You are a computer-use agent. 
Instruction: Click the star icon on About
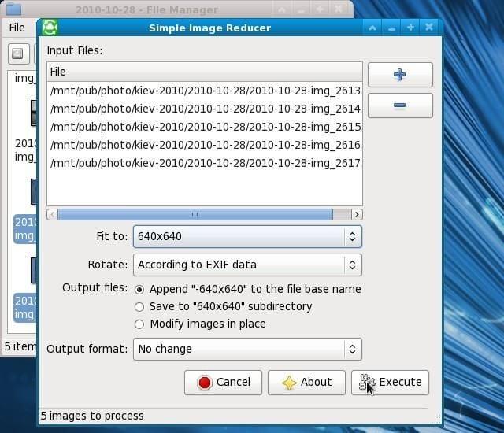(x=289, y=383)
